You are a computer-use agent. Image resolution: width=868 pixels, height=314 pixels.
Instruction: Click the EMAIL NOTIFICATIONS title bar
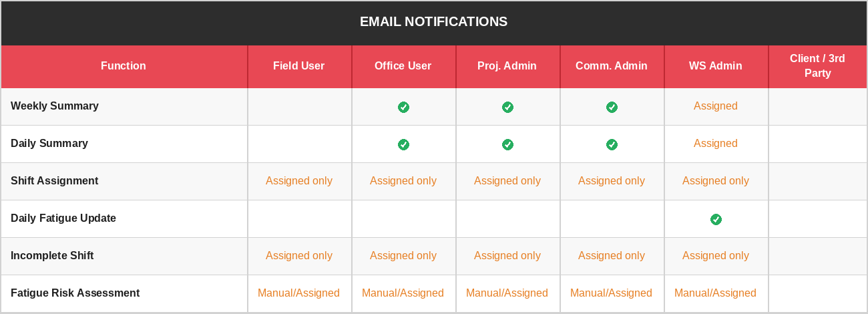click(433, 21)
